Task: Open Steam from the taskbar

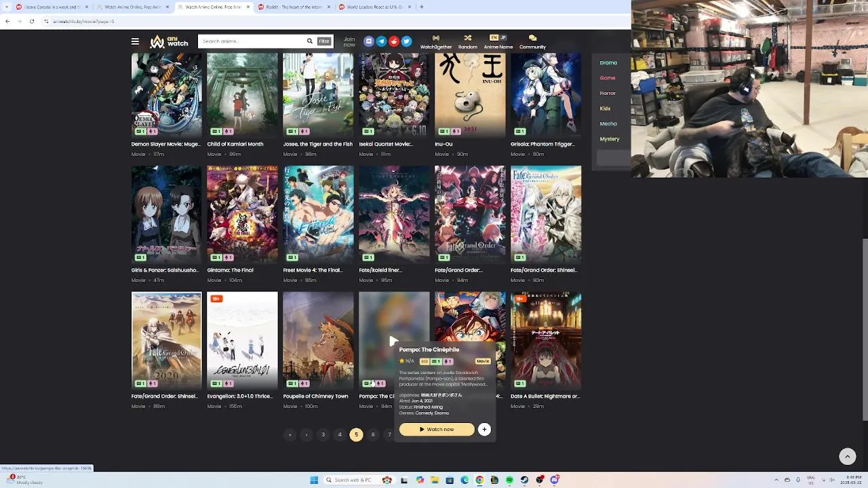Action: (524, 480)
